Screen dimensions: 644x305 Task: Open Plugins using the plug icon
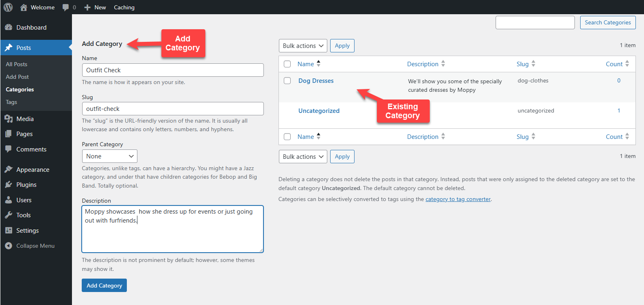(x=9, y=184)
